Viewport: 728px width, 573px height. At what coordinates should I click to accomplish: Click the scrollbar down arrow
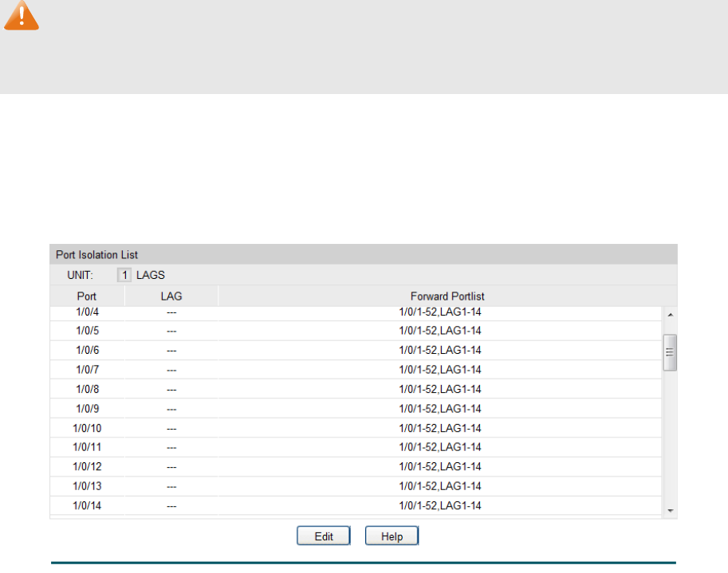[x=670, y=510]
